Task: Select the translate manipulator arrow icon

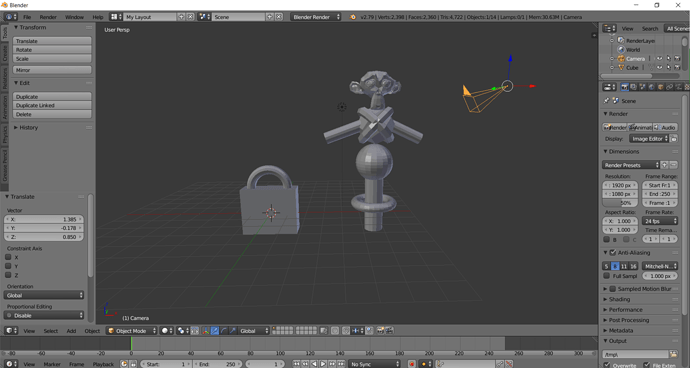Action: pyautogui.click(x=215, y=331)
